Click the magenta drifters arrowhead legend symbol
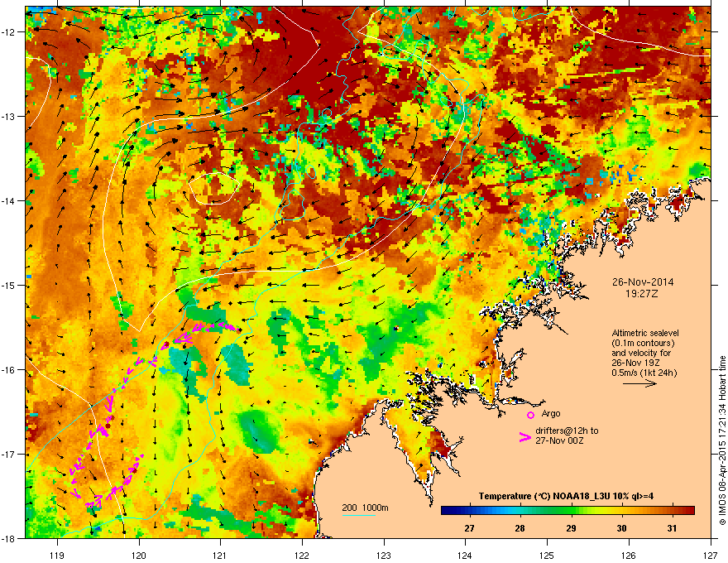Screen dimensions: 728x563 (525, 437)
